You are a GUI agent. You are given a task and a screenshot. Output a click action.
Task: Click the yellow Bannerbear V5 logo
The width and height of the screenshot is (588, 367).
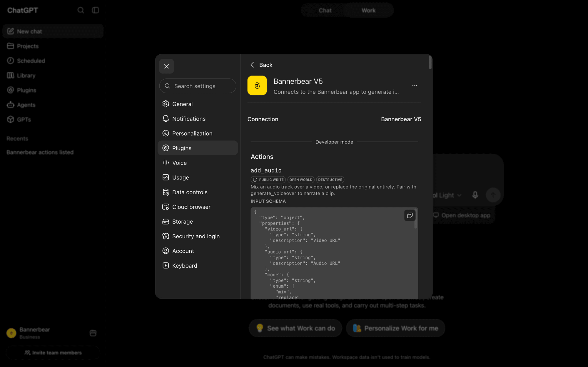(257, 86)
